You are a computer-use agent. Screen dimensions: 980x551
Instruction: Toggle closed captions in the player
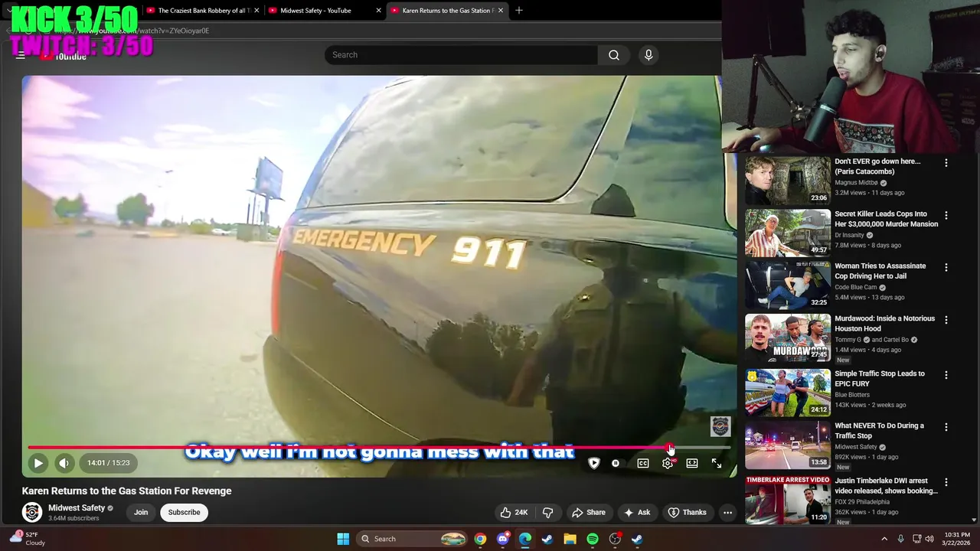tap(643, 463)
